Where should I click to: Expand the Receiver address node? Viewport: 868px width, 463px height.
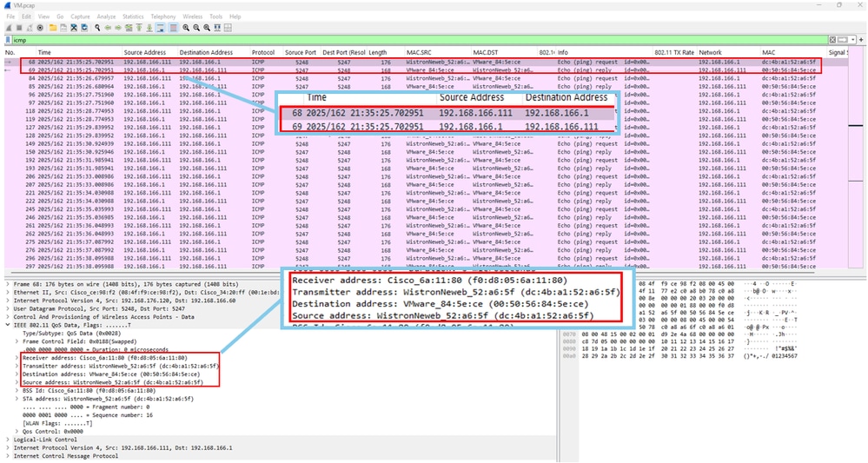(x=17, y=358)
